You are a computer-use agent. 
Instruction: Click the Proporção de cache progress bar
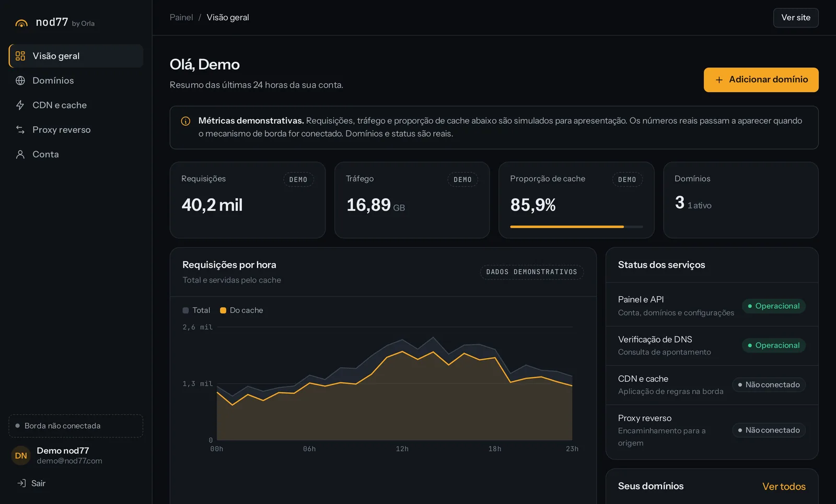[x=576, y=227]
